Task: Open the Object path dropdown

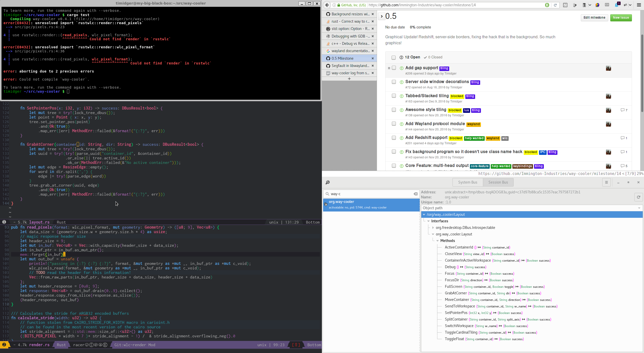Action: (639, 208)
